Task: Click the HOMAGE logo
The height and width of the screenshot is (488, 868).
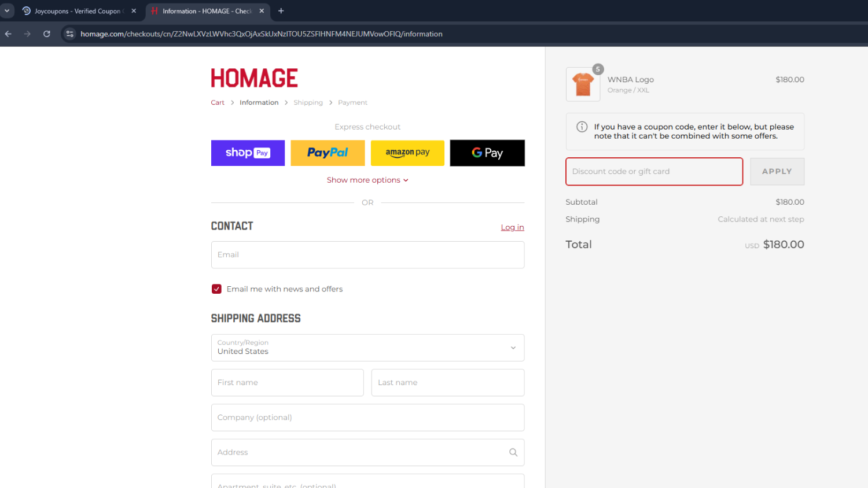Action: coord(254,78)
